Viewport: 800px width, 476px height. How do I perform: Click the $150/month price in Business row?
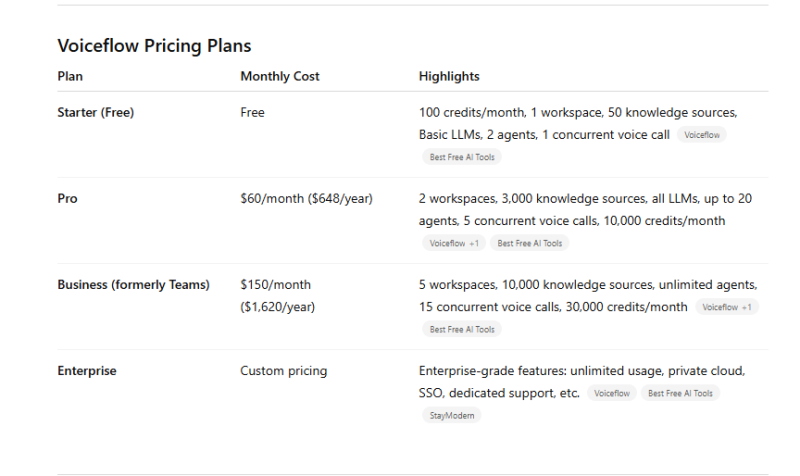(276, 285)
